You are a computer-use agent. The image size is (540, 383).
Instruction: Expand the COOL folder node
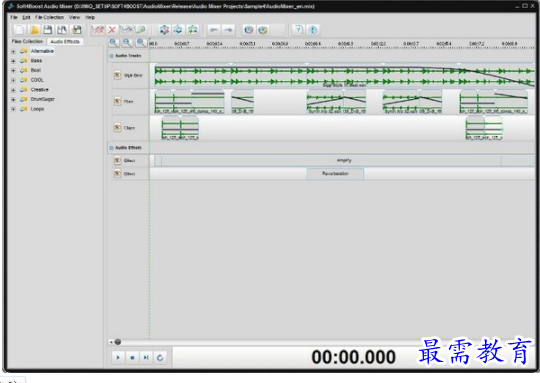click(x=13, y=80)
